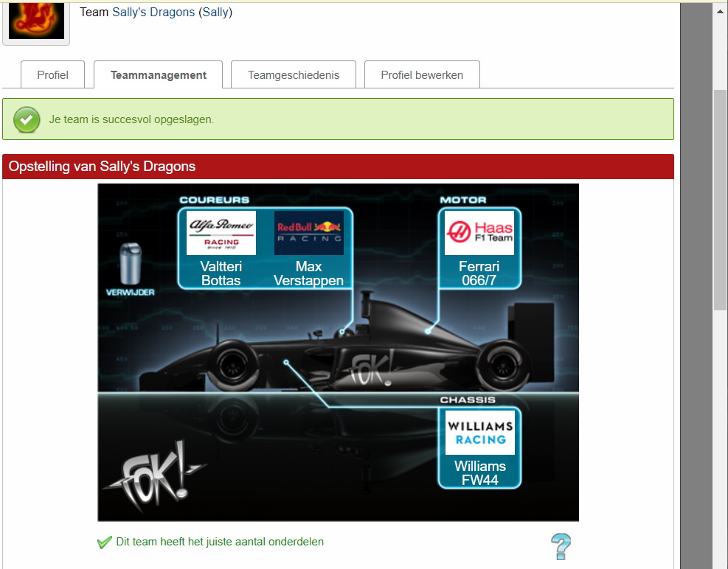Image resolution: width=728 pixels, height=569 pixels.
Task: Click the vertical scrollbar thumb
Action: 720,200
